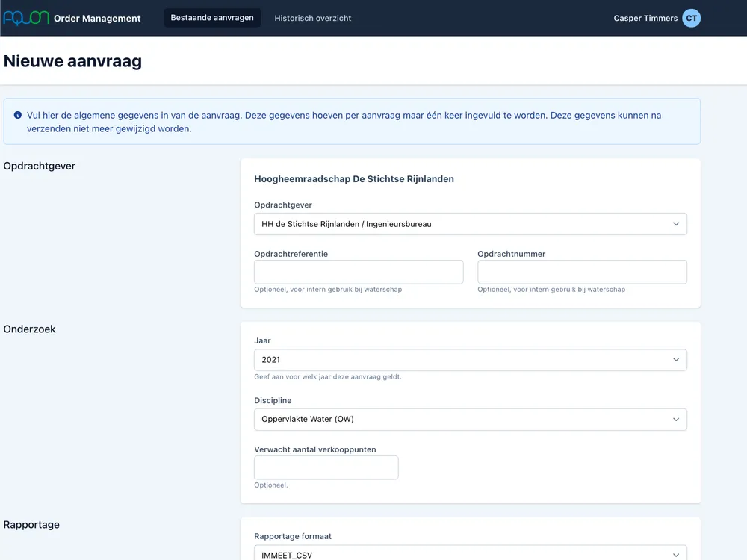Click the chevron on the Jaar dropdown
This screenshot has width=747, height=560.
tap(677, 359)
